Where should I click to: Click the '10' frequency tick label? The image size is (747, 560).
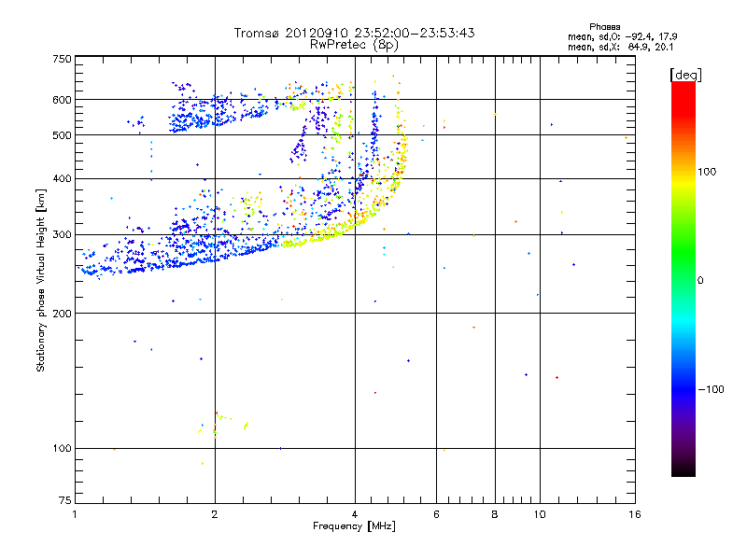pyautogui.click(x=540, y=514)
